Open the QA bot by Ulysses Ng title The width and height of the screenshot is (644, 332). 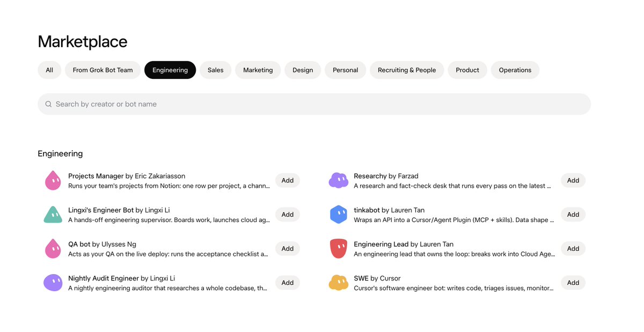[x=103, y=244]
